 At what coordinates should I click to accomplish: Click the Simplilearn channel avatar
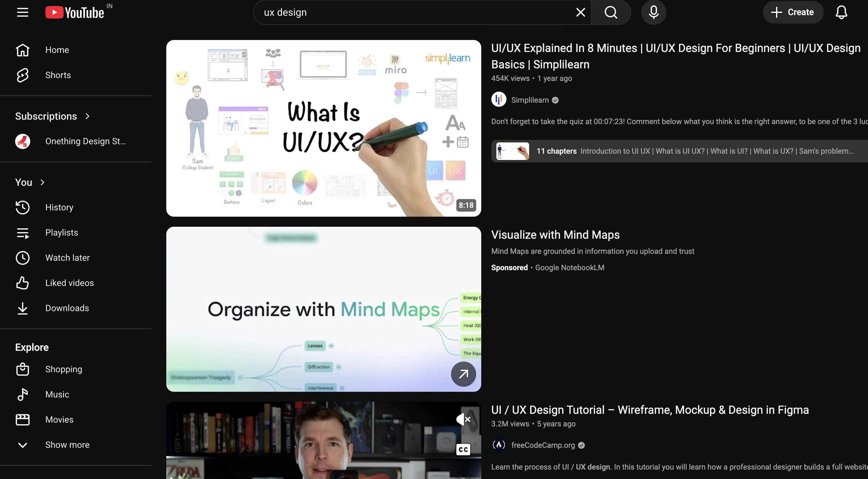pyautogui.click(x=499, y=100)
